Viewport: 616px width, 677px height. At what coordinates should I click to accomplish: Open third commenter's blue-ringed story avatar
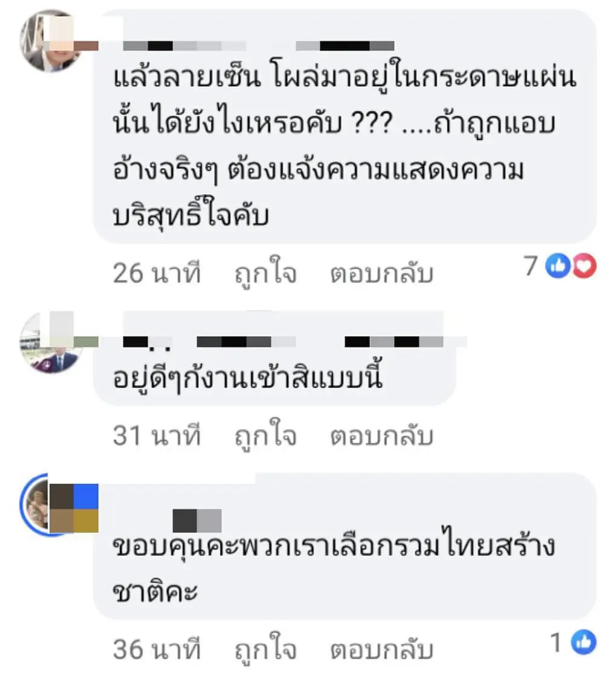52,504
